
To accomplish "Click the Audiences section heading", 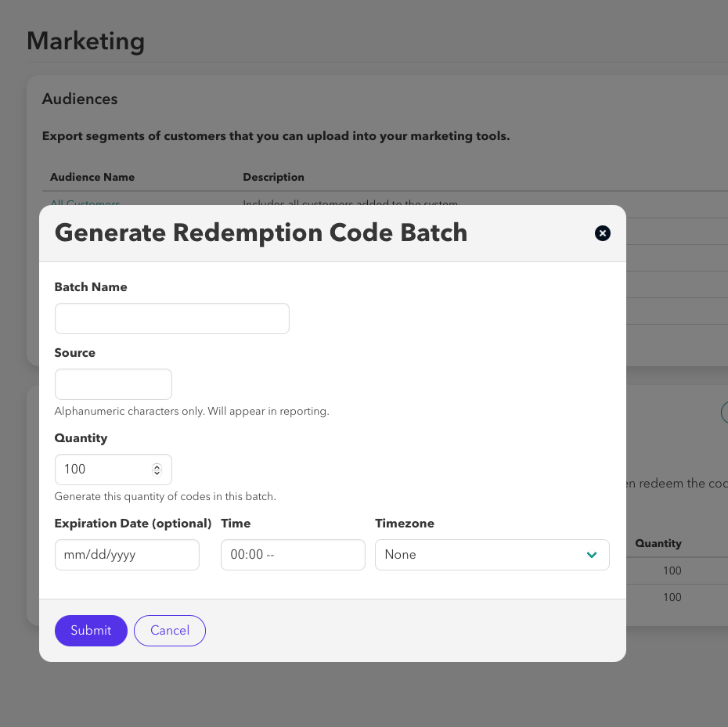I will pos(80,99).
